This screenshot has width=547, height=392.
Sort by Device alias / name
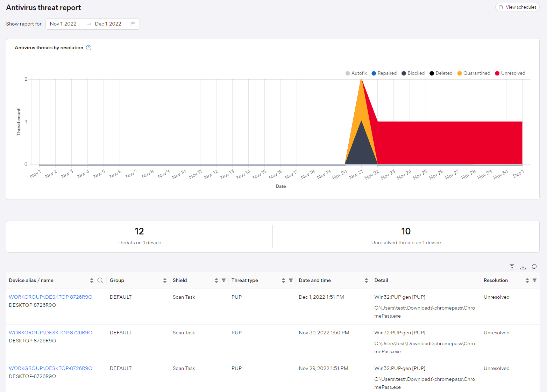92,281
